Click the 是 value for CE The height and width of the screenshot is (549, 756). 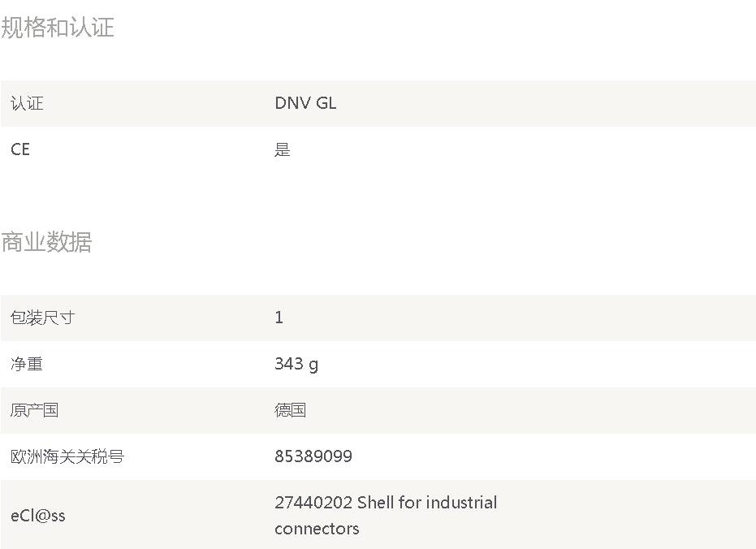[283, 149]
